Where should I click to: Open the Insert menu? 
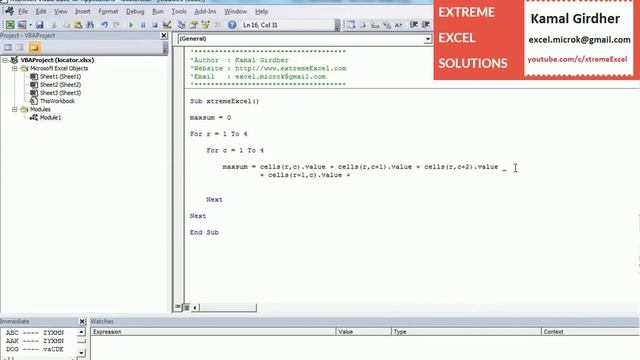(x=82, y=11)
